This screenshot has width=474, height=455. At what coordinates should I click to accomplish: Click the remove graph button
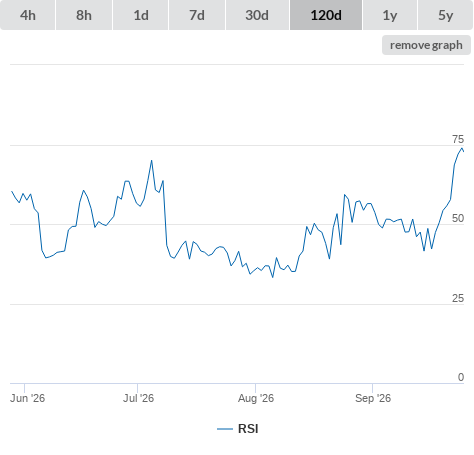point(426,45)
